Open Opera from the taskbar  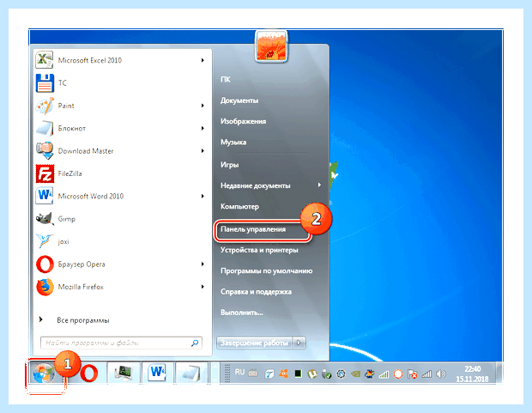point(89,374)
